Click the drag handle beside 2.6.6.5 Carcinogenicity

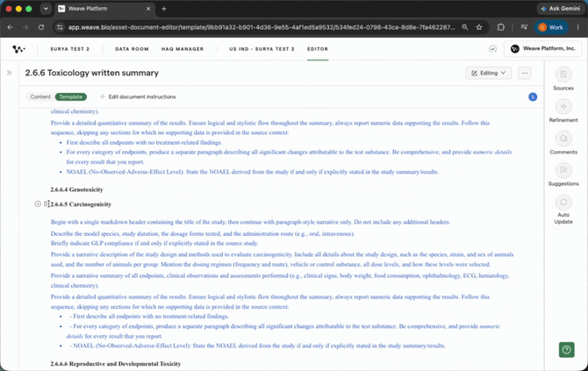point(46,203)
